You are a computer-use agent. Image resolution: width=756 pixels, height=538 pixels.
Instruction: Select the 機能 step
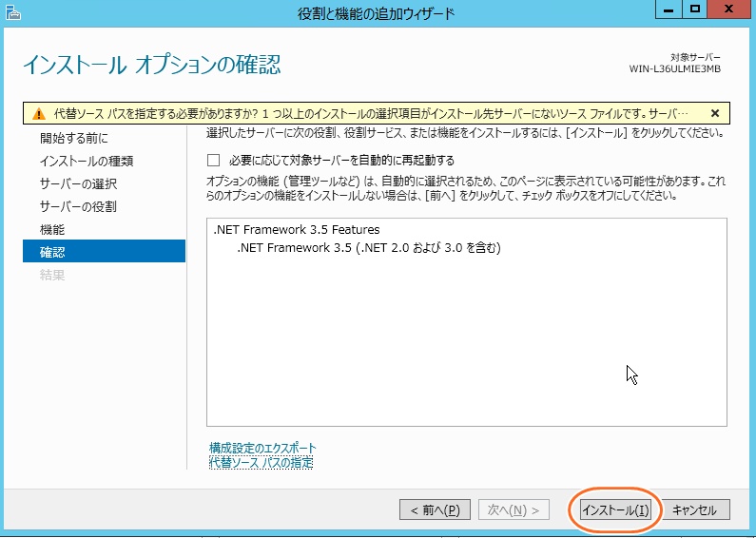click(x=52, y=229)
